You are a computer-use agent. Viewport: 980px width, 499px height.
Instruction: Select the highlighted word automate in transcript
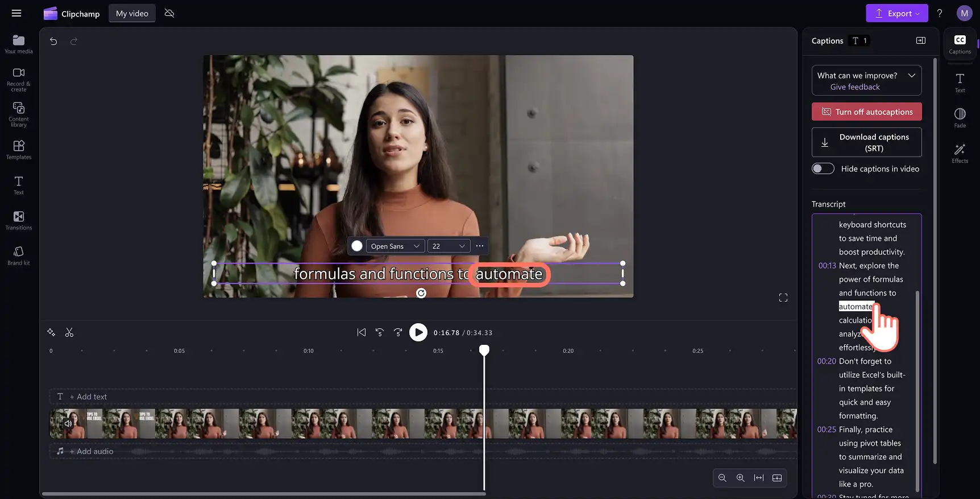coord(856,307)
